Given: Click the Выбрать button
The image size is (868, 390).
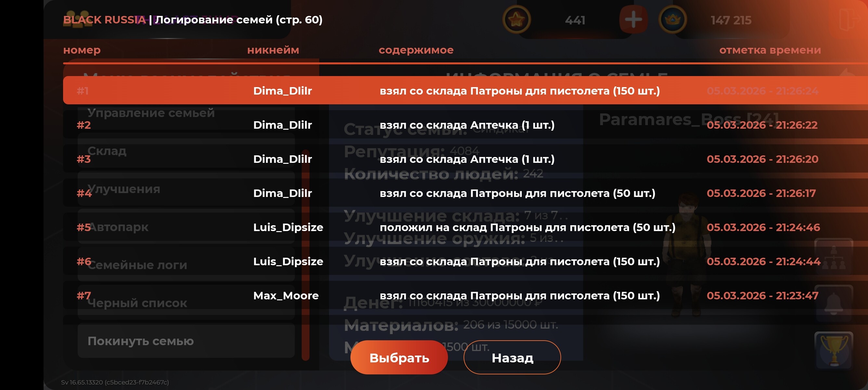Looking at the screenshot, I should pyautogui.click(x=399, y=357).
